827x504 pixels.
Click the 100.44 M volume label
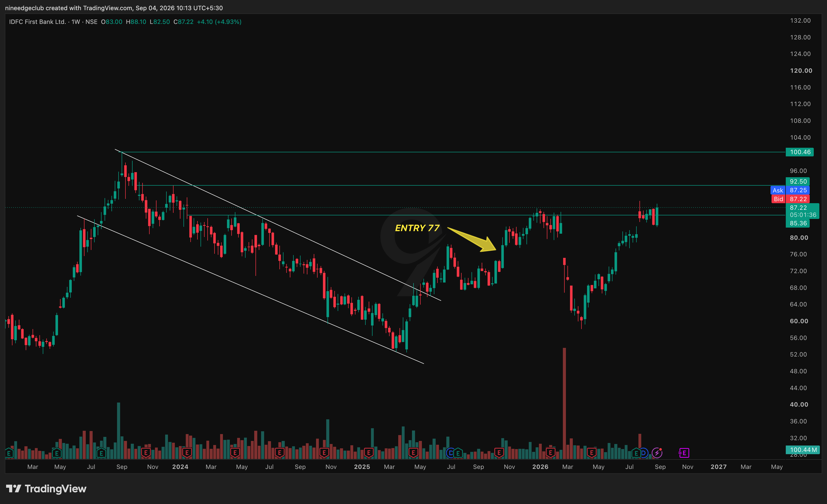point(803,450)
